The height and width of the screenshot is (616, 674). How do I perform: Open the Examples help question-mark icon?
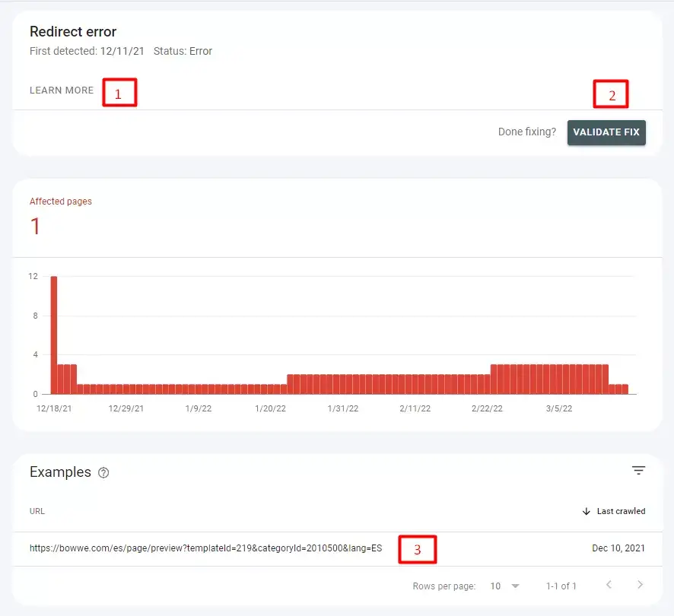click(x=103, y=472)
